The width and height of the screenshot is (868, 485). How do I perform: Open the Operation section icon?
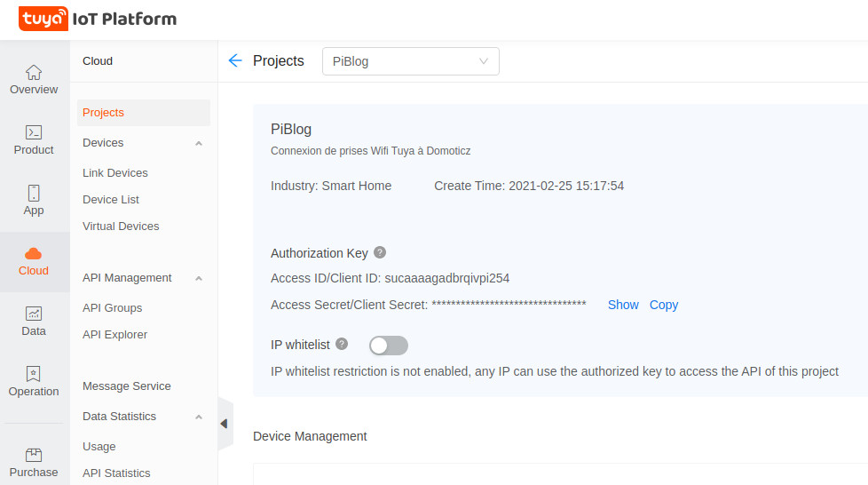34,374
